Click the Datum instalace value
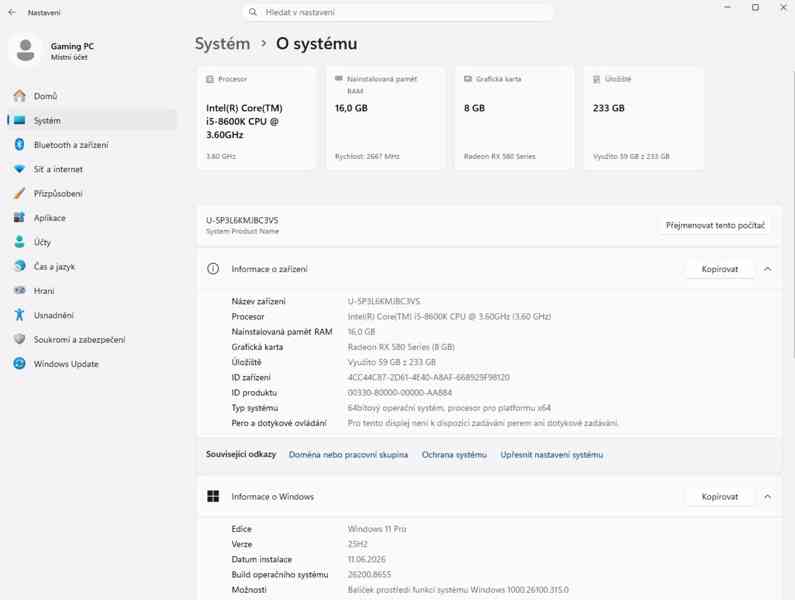The width and height of the screenshot is (795, 600). click(367, 559)
